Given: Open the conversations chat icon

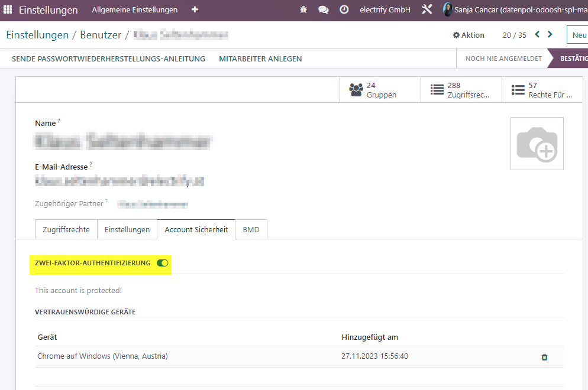Looking at the screenshot, I should click(323, 9).
